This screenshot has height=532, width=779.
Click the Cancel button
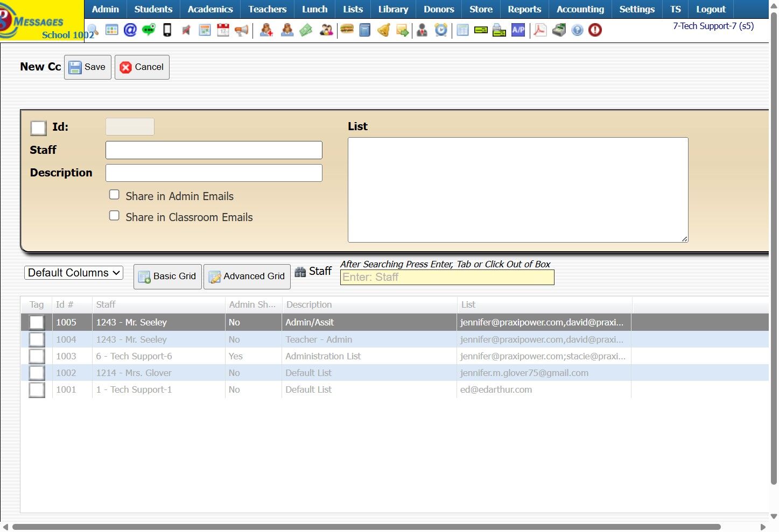coord(142,67)
